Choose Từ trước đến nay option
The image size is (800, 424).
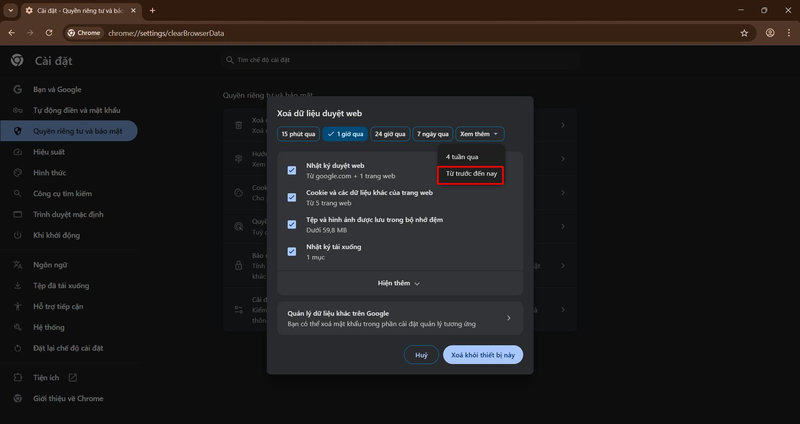click(x=471, y=174)
